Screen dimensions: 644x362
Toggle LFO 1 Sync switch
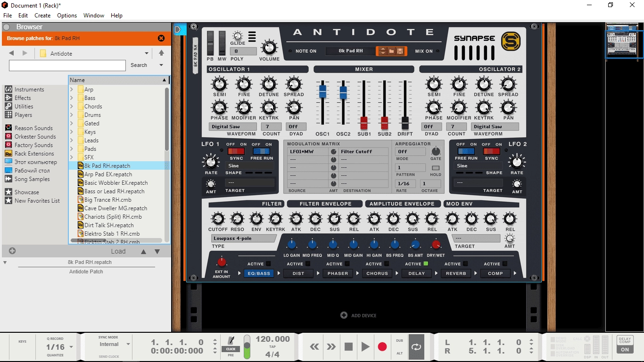point(236,151)
